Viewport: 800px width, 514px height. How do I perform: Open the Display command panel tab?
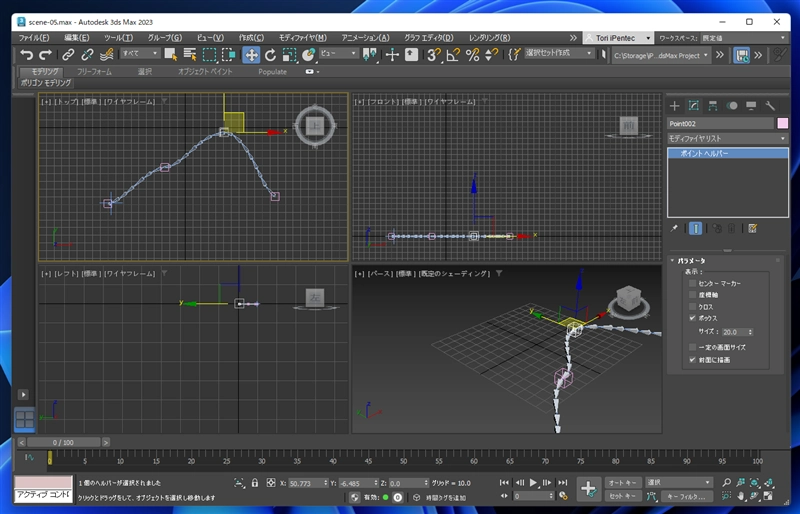[x=751, y=106]
